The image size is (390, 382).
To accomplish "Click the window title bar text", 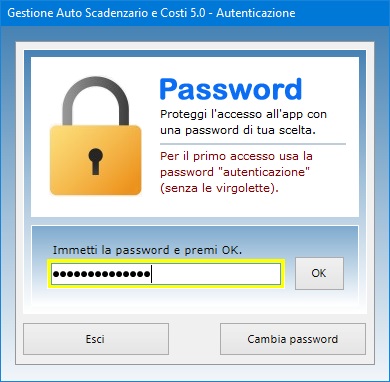I will point(151,13).
